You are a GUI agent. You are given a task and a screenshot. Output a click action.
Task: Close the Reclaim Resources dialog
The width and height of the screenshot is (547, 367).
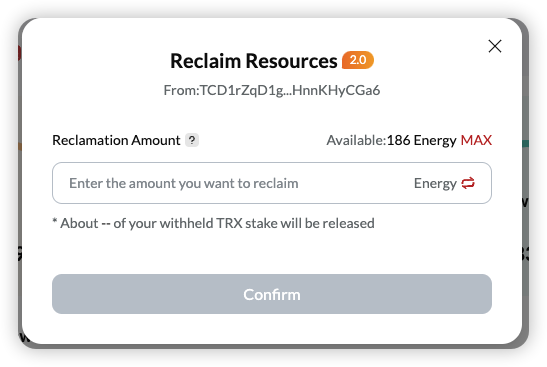pyautogui.click(x=495, y=46)
